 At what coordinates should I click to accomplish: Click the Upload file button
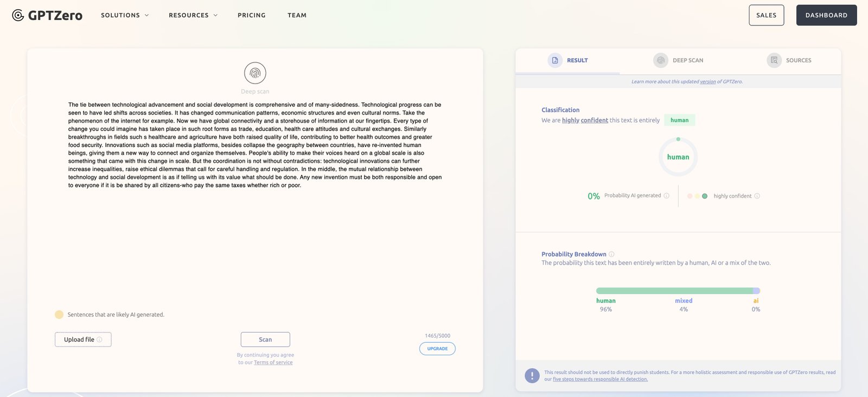83,340
